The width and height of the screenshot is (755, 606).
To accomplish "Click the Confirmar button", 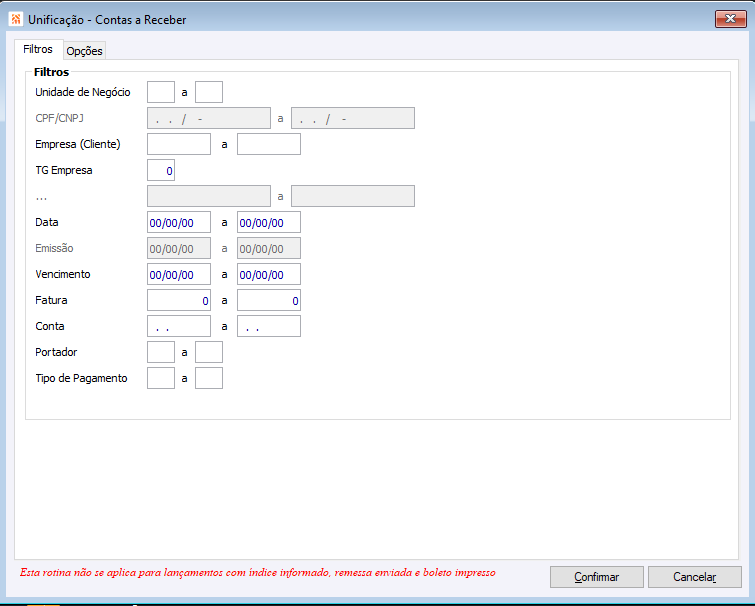I will (597, 577).
